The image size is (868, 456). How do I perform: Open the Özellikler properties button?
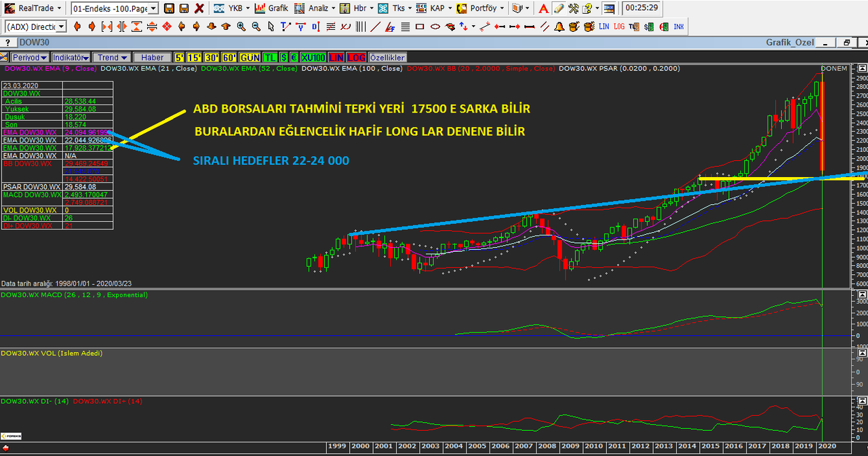point(387,58)
